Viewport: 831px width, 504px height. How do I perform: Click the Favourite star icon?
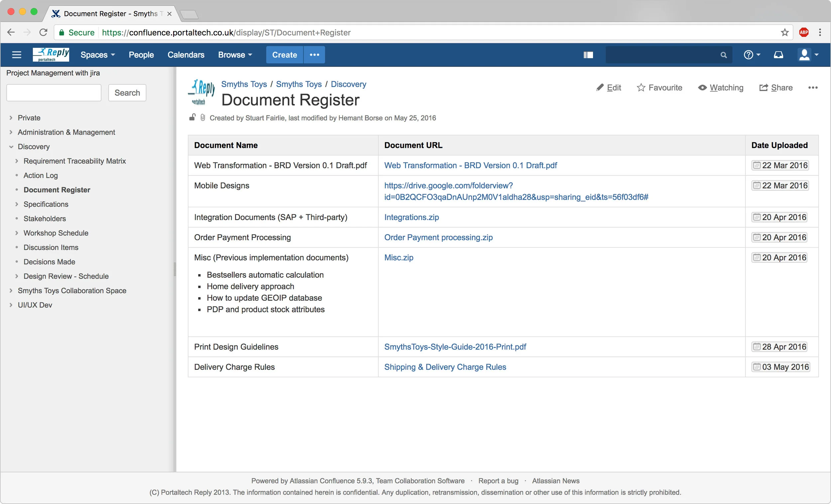coord(641,88)
